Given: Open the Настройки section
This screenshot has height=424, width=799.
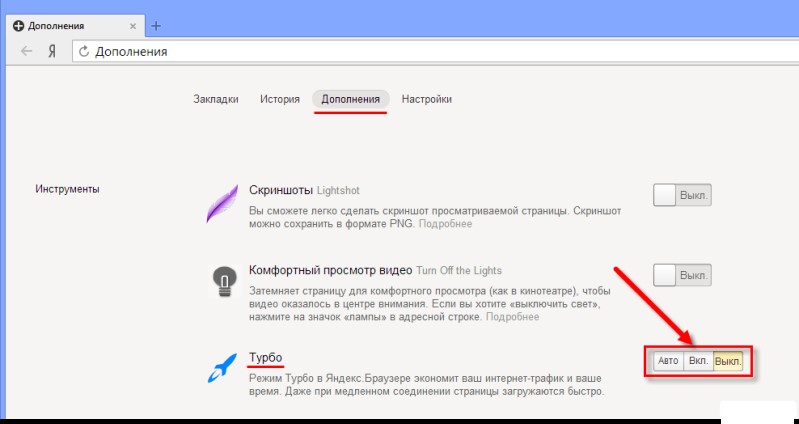Looking at the screenshot, I should click(x=427, y=99).
